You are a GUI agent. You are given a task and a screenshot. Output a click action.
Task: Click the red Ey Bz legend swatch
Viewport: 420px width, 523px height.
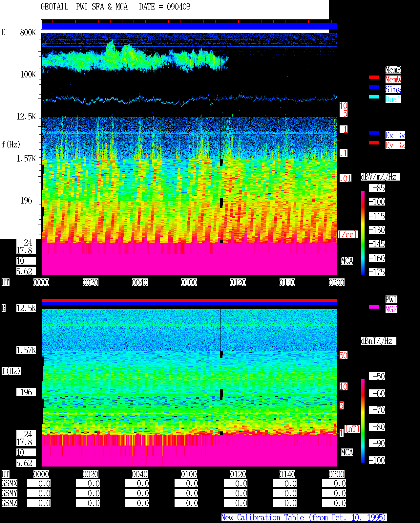click(374, 143)
